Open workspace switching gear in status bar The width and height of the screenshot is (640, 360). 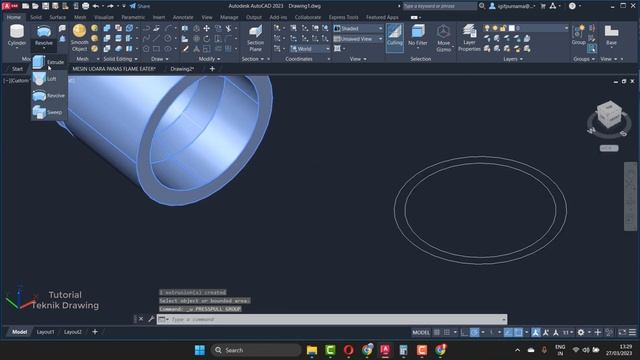(580, 332)
